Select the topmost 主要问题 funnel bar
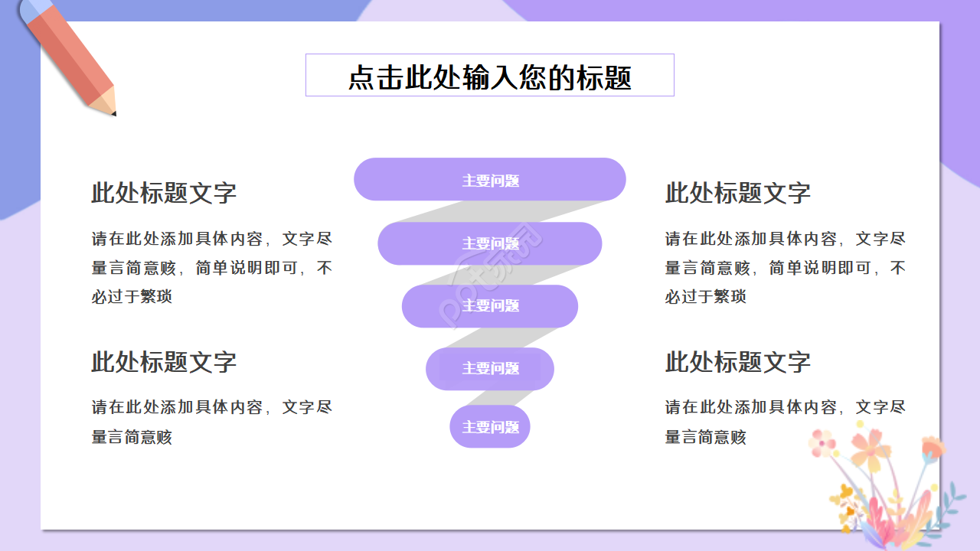Image resolution: width=980 pixels, height=551 pixels. pyautogui.click(x=489, y=179)
